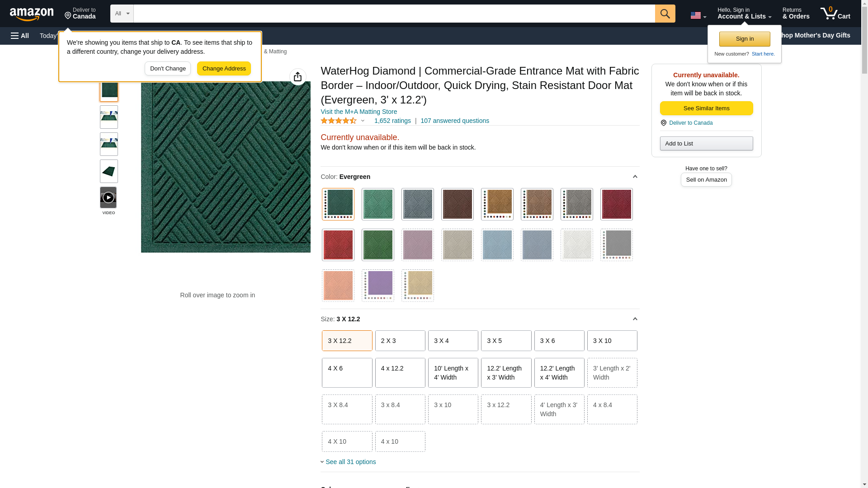Click the magnifying glass search button
The height and width of the screenshot is (488, 868).
point(665,14)
